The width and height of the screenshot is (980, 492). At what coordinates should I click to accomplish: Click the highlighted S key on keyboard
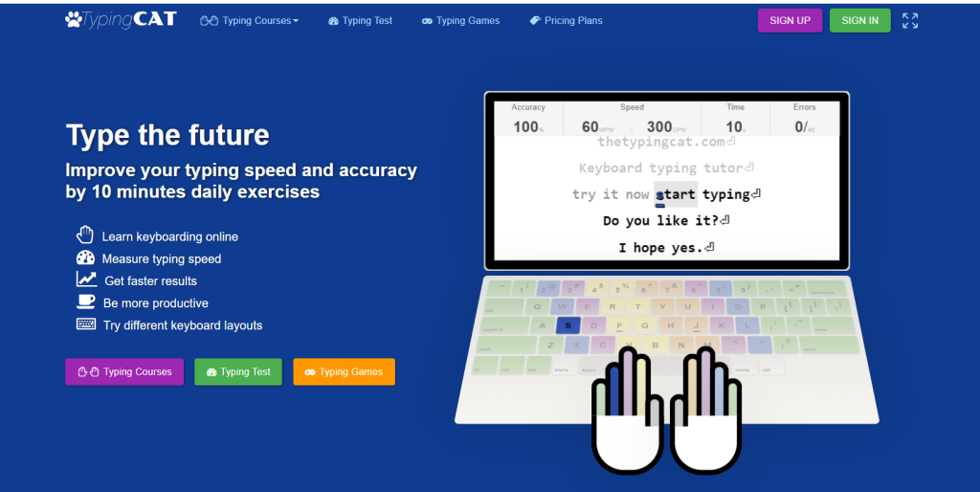[568, 325]
